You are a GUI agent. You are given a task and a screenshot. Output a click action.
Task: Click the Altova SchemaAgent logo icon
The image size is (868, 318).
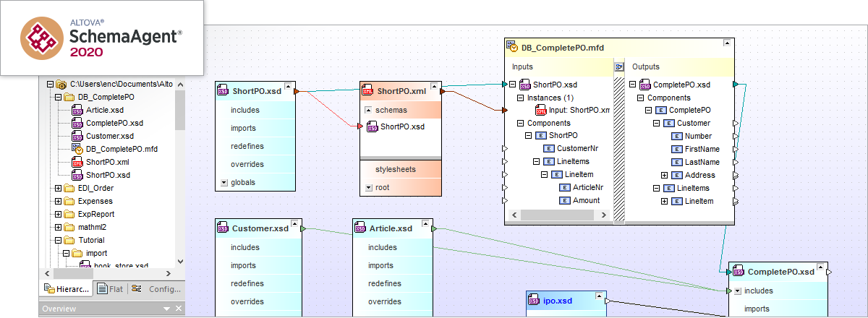43,38
